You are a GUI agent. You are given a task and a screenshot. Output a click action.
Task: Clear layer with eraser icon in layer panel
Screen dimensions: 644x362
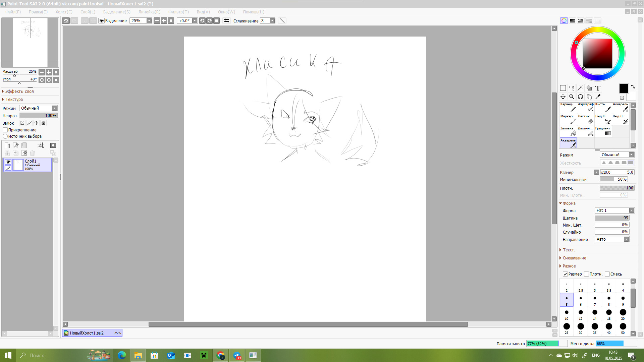tap(24, 153)
